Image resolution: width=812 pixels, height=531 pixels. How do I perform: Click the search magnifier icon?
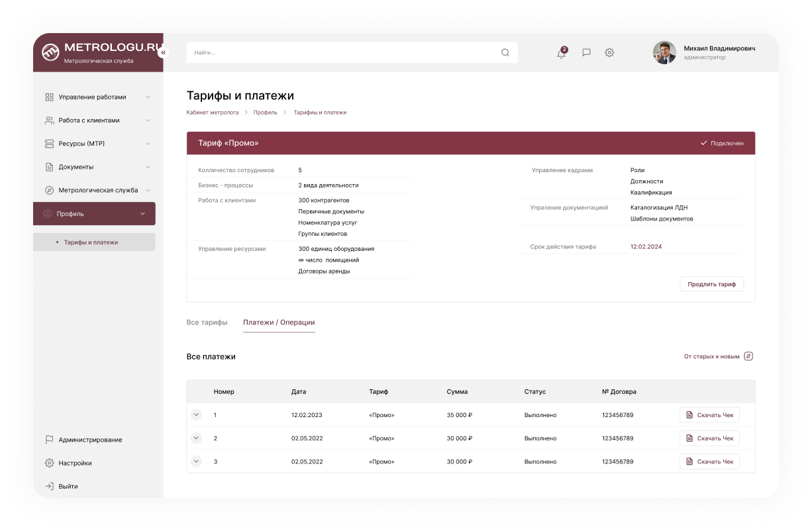tap(505, 53)
